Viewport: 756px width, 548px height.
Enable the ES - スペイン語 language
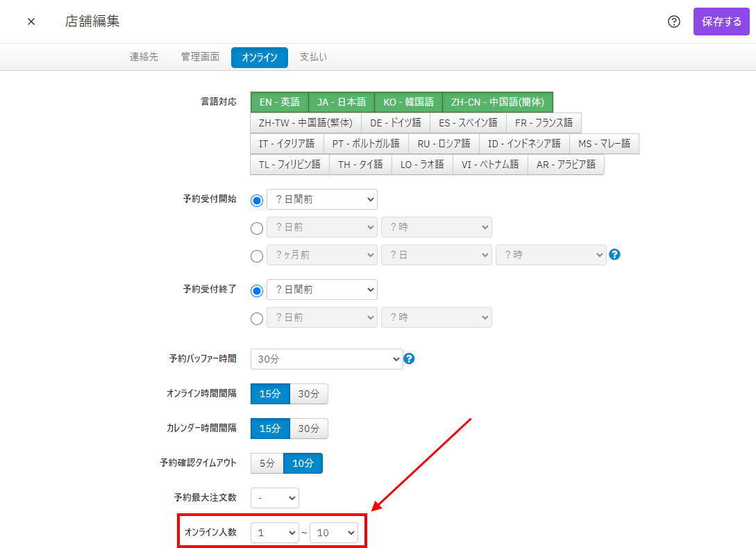[468, 123]
